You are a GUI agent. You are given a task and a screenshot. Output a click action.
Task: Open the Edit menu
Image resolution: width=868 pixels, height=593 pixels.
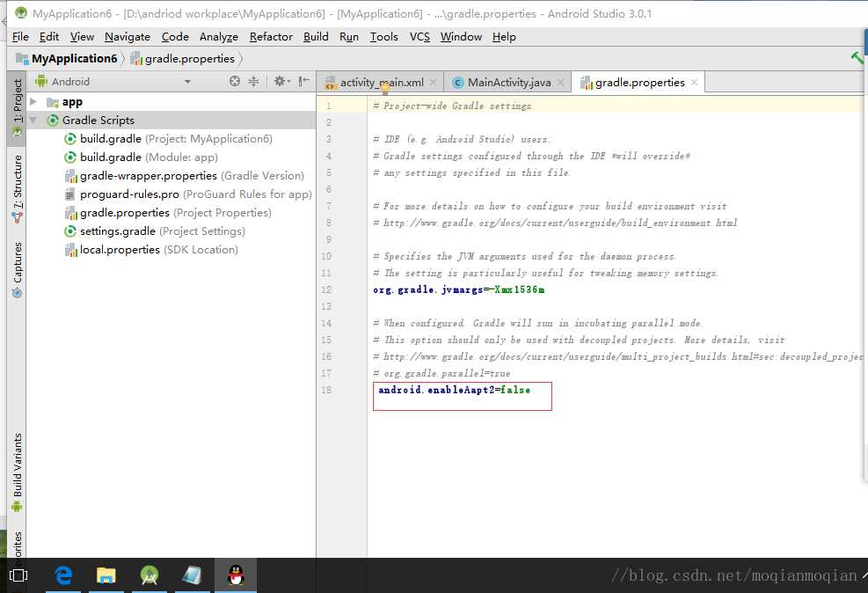point(48,37)
